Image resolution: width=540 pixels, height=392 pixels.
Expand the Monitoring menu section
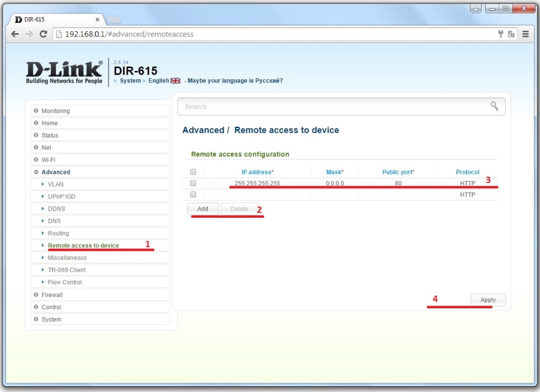pos(100,111)
